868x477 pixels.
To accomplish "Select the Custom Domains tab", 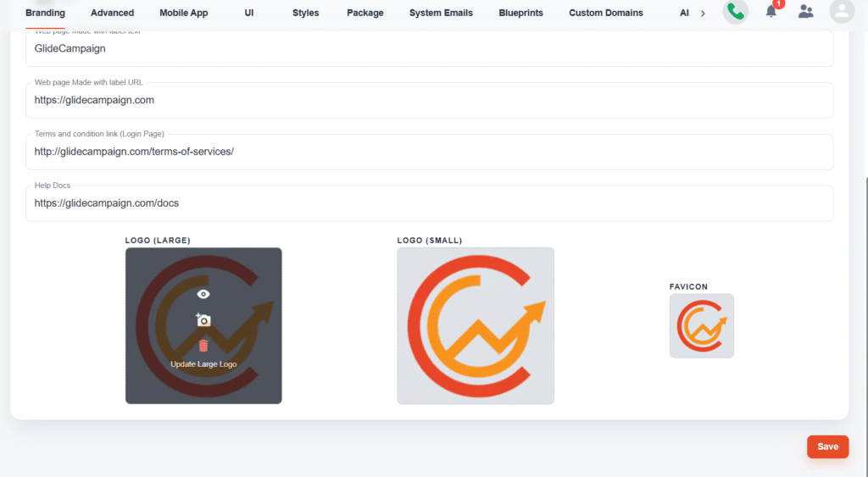I will [x=606, y=13].
